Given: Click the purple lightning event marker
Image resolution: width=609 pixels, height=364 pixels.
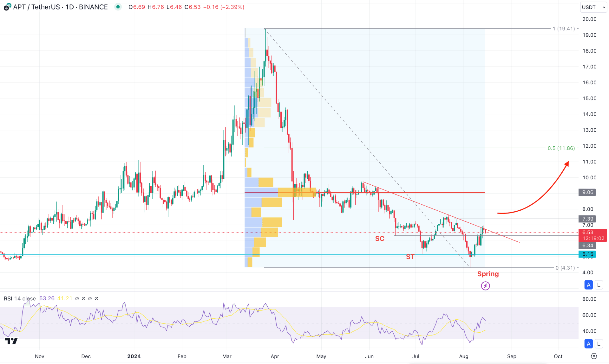Looking at the screenshot, I should coord(485,286).
